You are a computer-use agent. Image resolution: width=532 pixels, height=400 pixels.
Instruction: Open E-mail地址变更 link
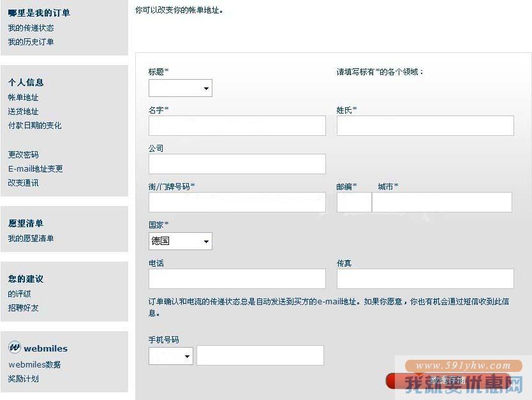(36, 168)
